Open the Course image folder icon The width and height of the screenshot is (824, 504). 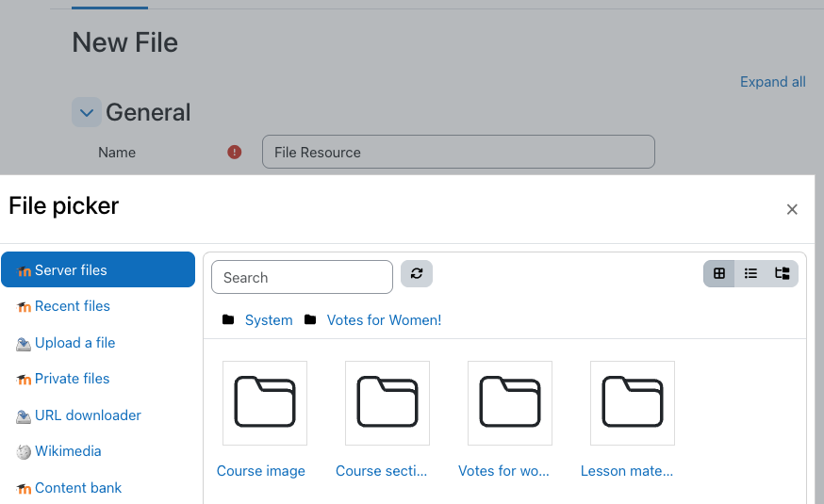coord(265,402)
